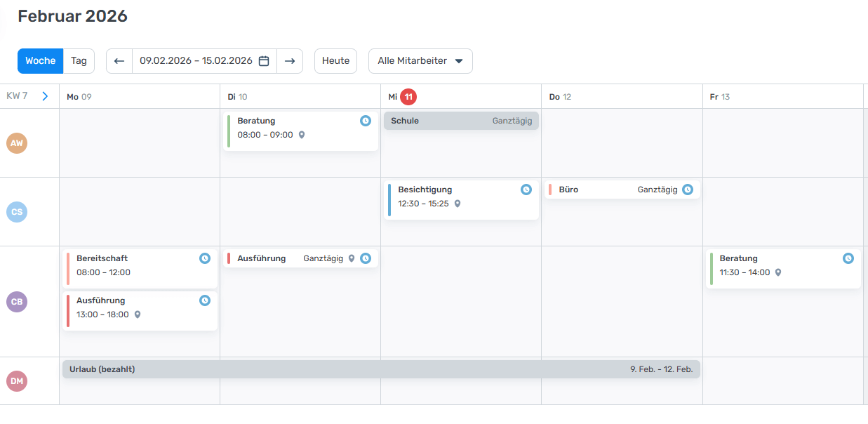Jump to today with Heute button
The height and width of the screenshot is (424, 868).
click(x=335, y=61)
